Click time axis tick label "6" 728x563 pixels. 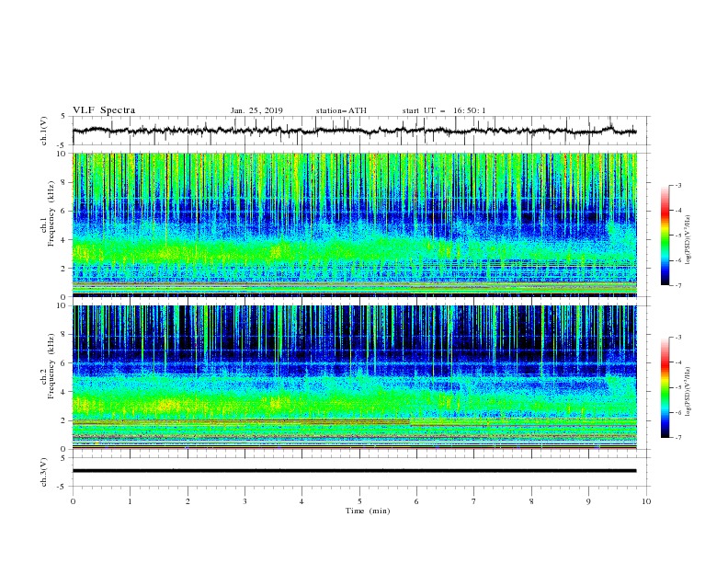tap(416, 501)
